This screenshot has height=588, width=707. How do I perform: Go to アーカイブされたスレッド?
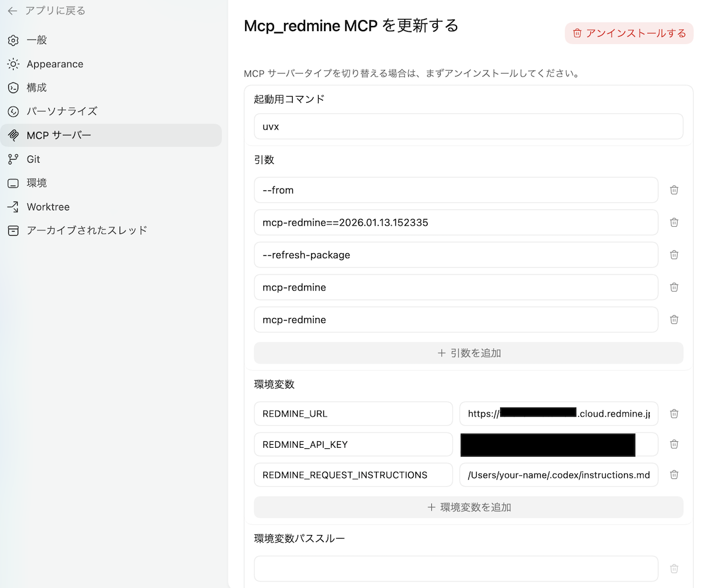click(87, 230)
